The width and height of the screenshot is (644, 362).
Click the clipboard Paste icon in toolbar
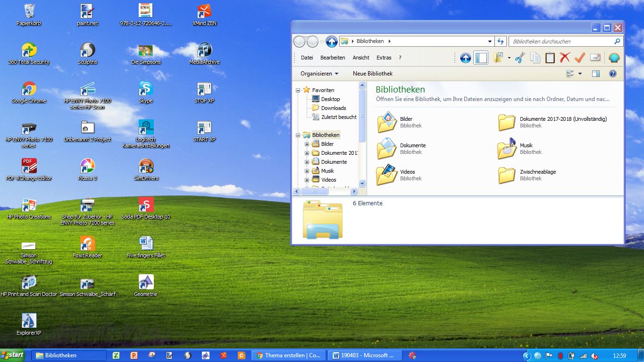(550, 58)
